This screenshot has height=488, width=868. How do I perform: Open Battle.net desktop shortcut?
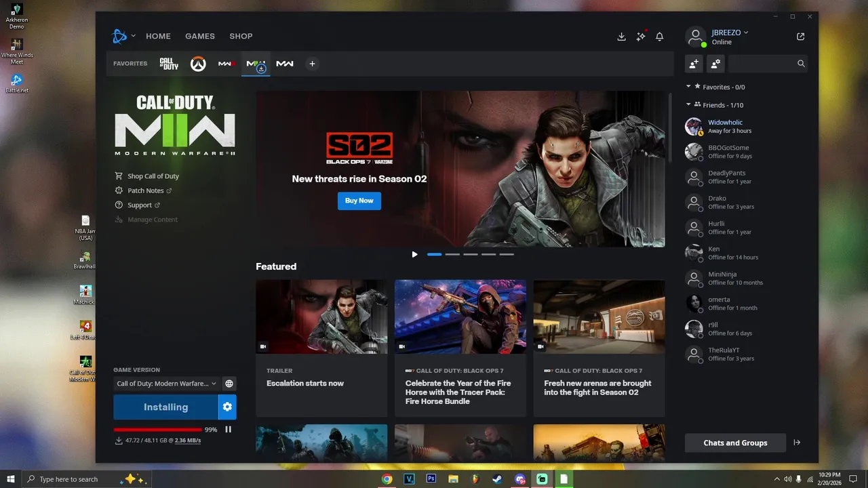point(17,84)
